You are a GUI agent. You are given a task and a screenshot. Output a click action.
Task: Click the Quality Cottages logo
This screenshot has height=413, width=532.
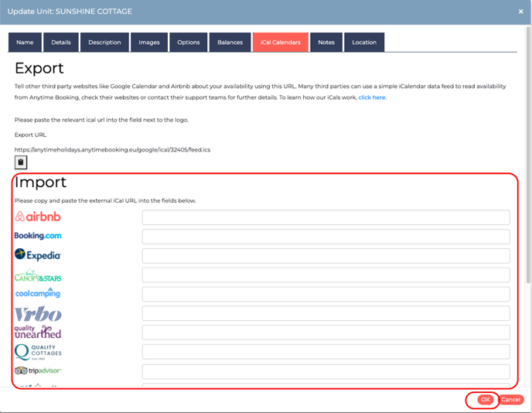pos(38,352)
